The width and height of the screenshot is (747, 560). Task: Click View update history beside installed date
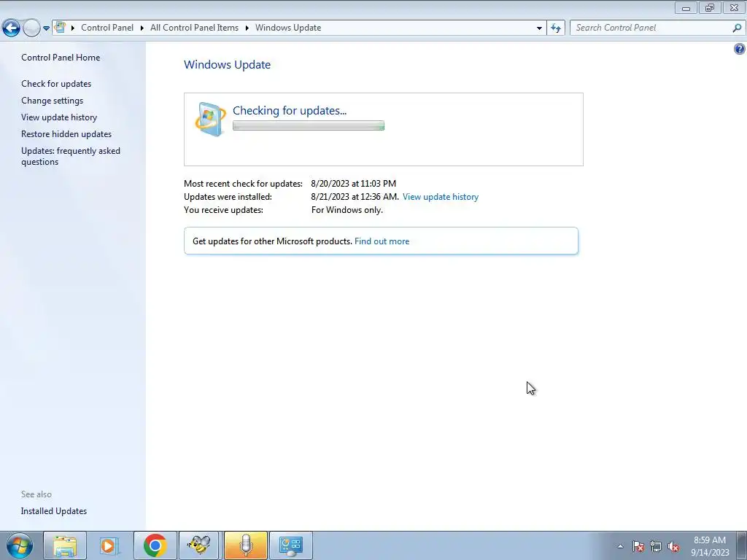coord(440,197)
